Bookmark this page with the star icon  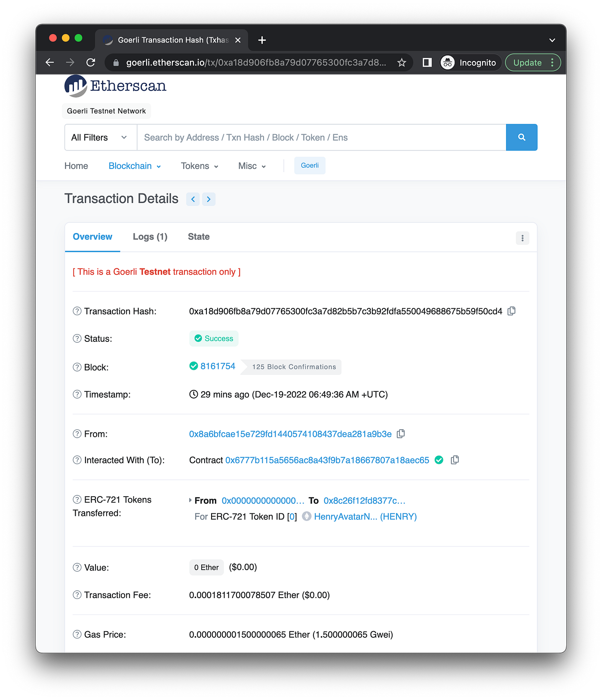[x=402, y=63]
